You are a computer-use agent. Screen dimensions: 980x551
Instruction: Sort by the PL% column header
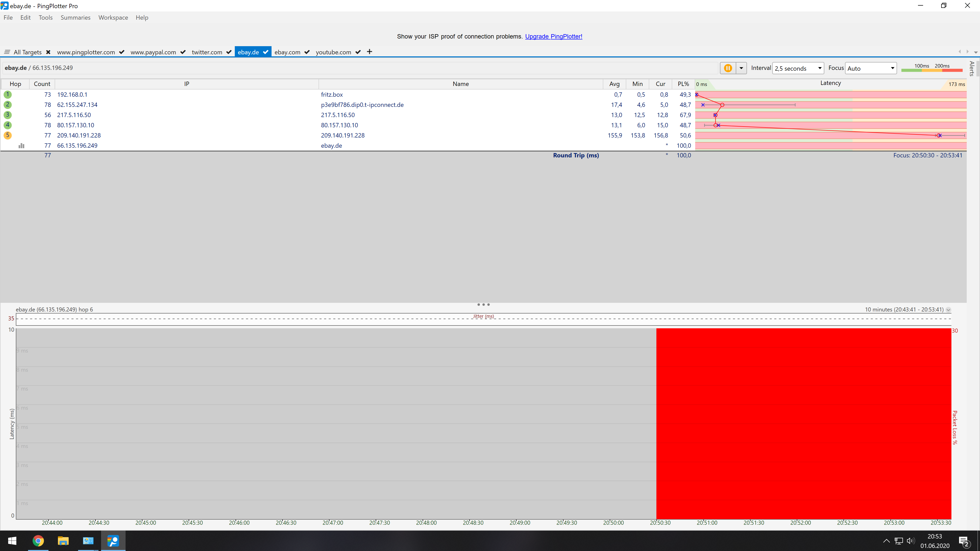[683, 84]
